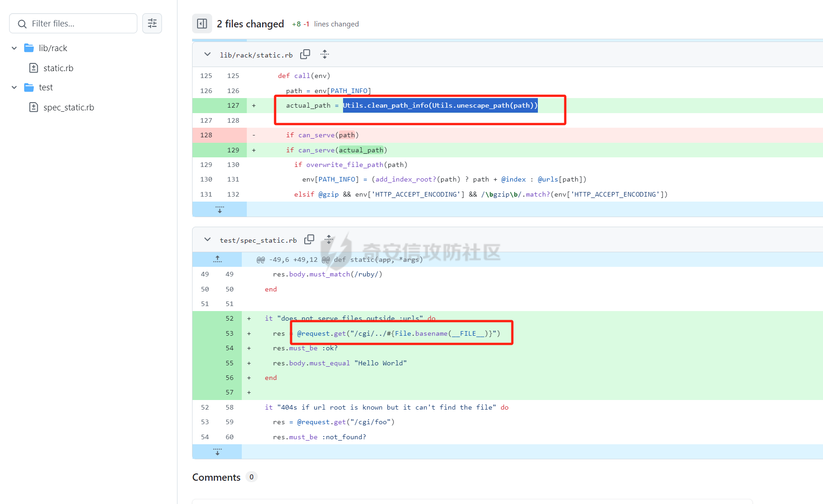
Task: Expand all lines in static.rb diff
Action: (324, 54)
